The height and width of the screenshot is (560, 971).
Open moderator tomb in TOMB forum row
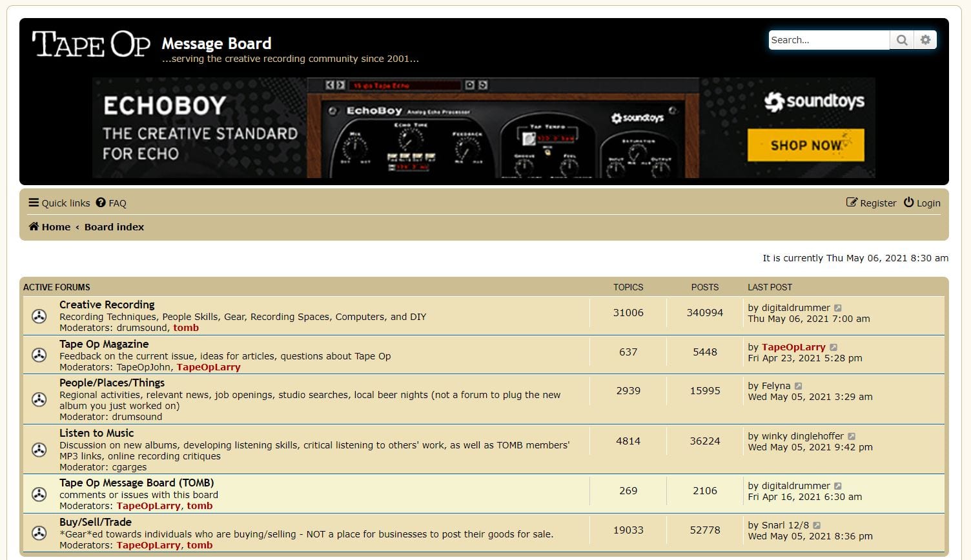(199, 506)
